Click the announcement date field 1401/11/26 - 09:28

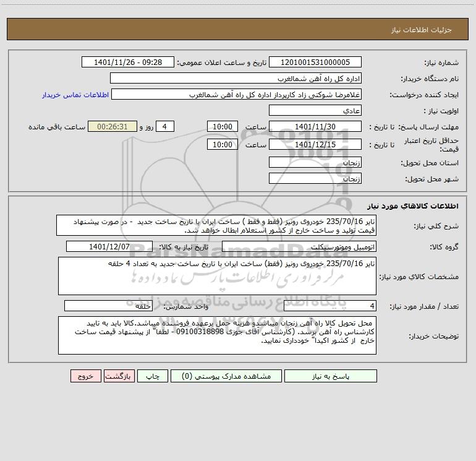coord(128,62)
